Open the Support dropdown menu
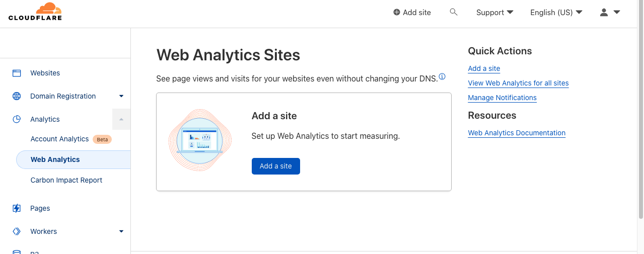Viewport: 644px width, 254px height. [494, 13]
